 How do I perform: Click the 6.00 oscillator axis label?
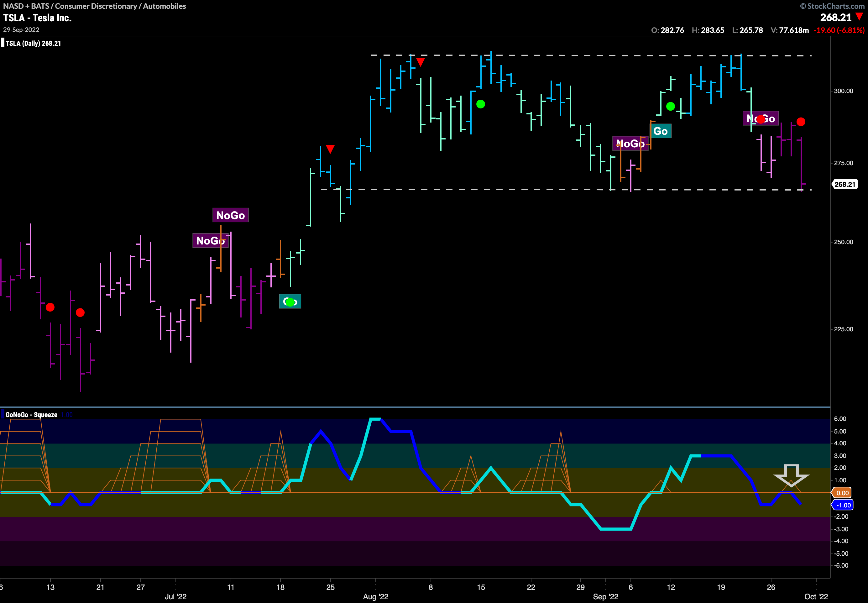[840, 419]
